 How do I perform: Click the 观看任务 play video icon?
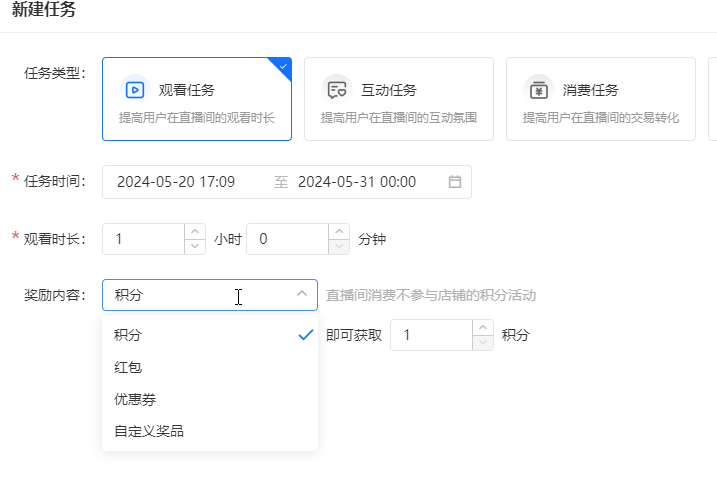(135, 90)
